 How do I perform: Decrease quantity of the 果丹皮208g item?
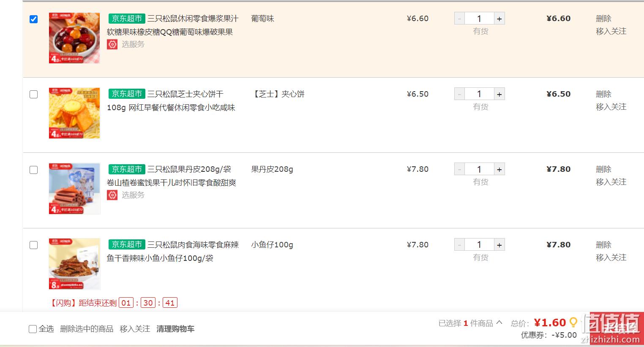[460, 169]
